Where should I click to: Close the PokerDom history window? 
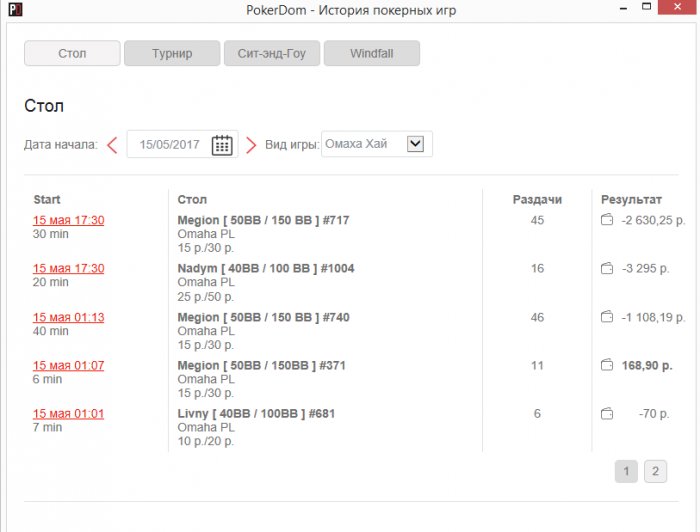(x=677, y=7)
